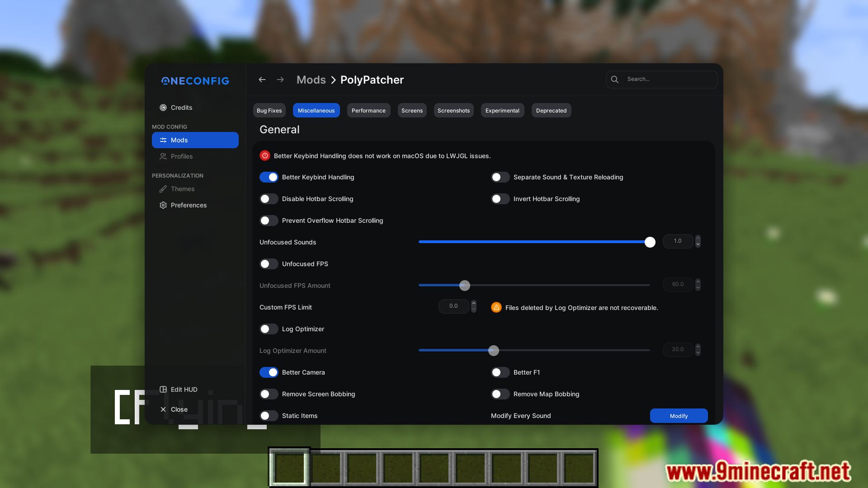Enable the Log Optimizer toggle
Screen dimensions: 868x488
pyautogui.click(x=269, y=329)
